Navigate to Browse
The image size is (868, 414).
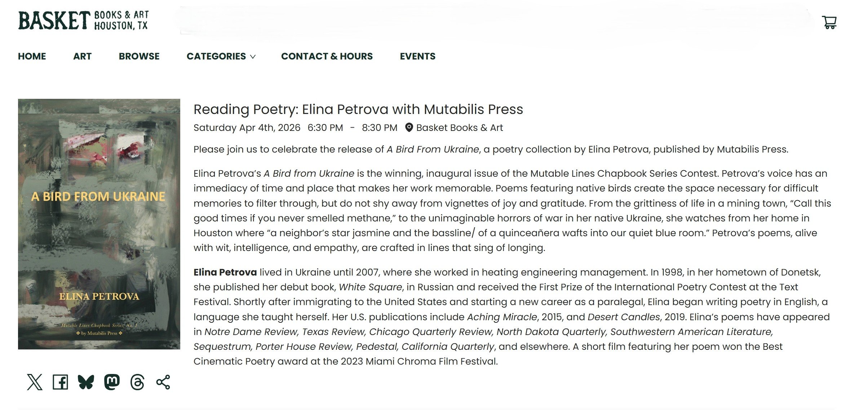[x=139, y=56]
